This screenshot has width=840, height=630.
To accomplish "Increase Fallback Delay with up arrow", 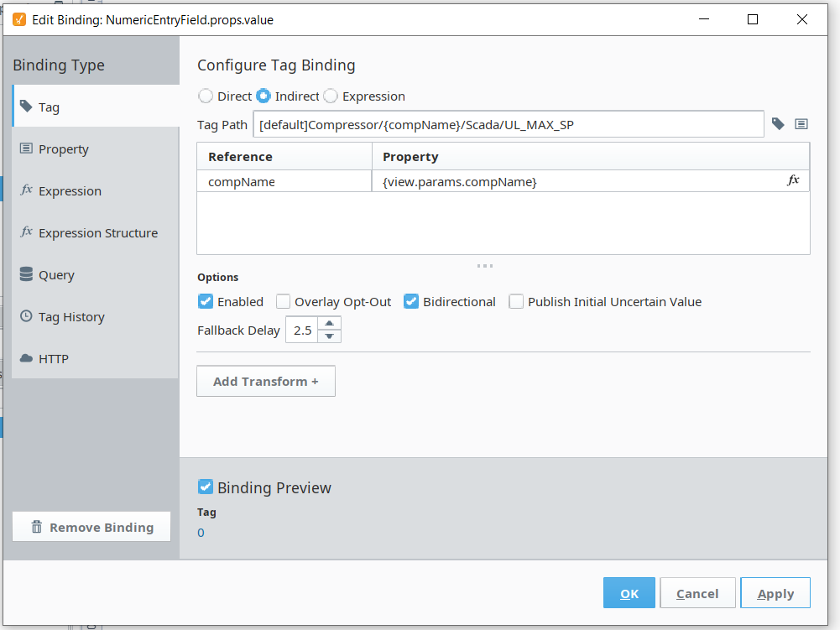I will tap(330, 324).
